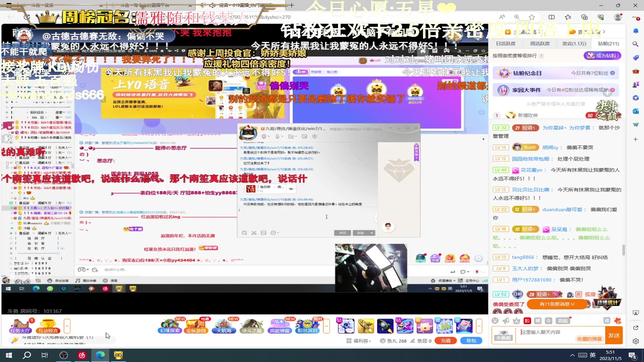
Task: Open the 任务大厅 task hall icon
Action: coord(20,326)
